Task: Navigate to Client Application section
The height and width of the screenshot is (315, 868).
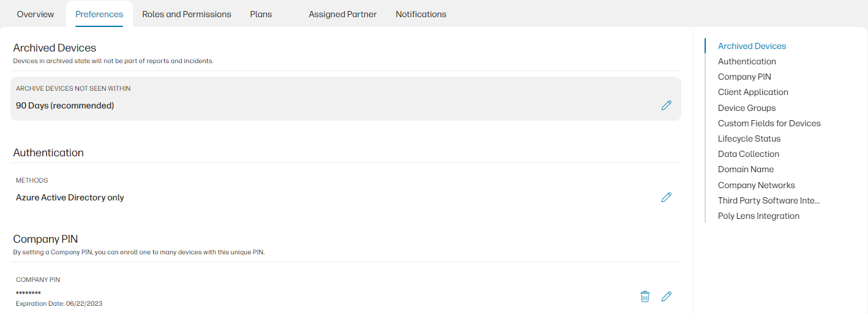Action: point(753,92)
